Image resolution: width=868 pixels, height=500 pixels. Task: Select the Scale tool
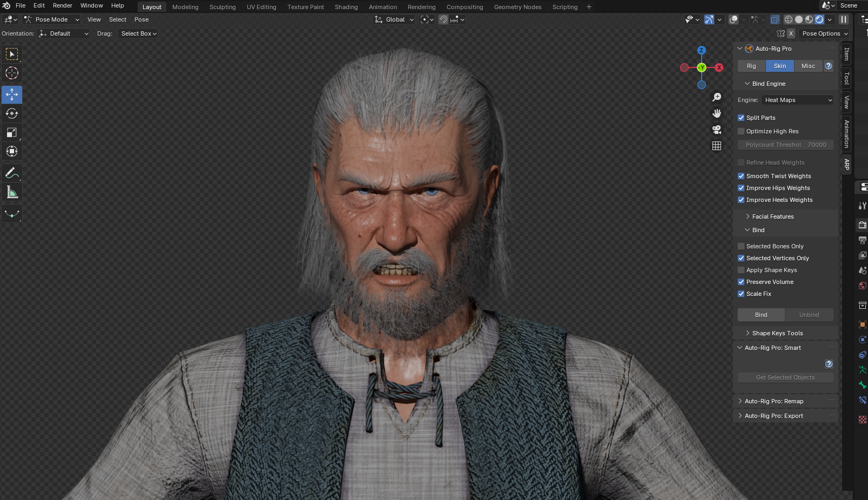(x=12, y=132)
